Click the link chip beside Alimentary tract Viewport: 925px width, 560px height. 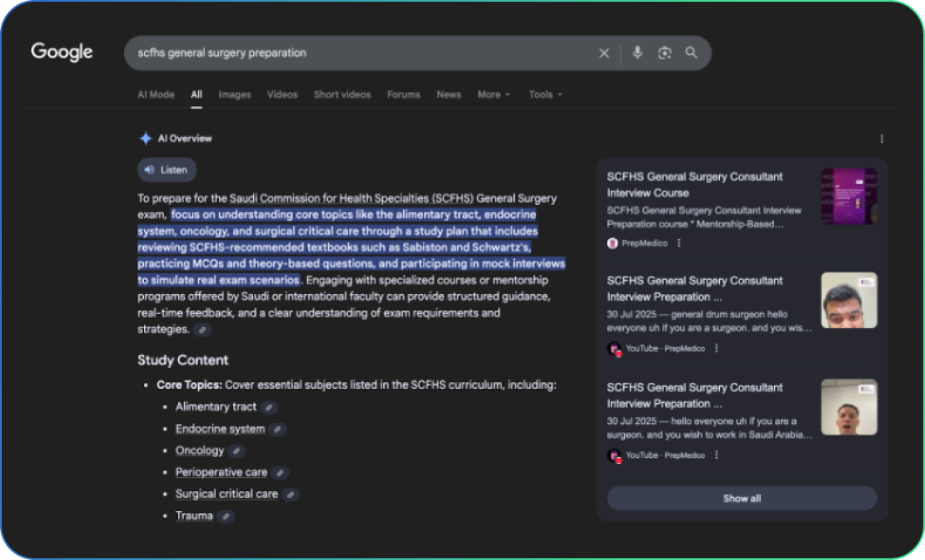(x=269, y=407)
